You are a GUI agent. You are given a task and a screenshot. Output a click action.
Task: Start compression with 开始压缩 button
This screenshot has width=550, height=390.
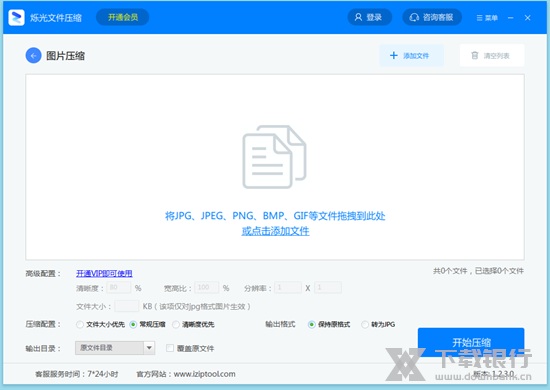pos(471,342)
